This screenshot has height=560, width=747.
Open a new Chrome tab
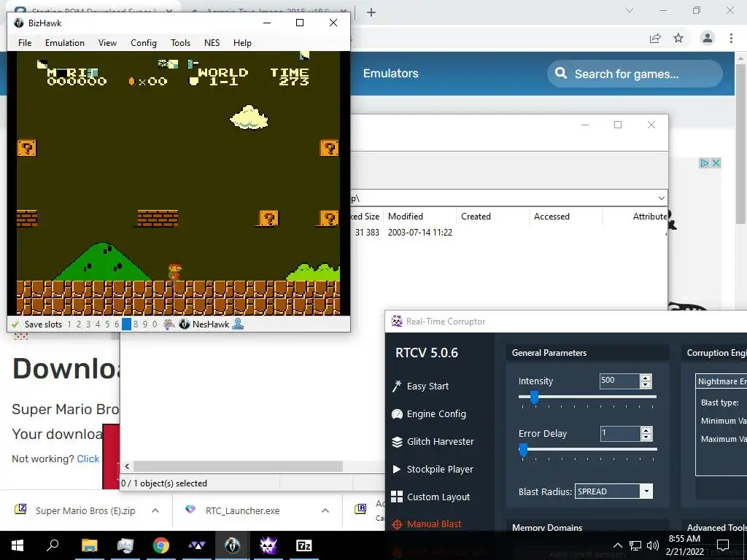pos(371,12)
